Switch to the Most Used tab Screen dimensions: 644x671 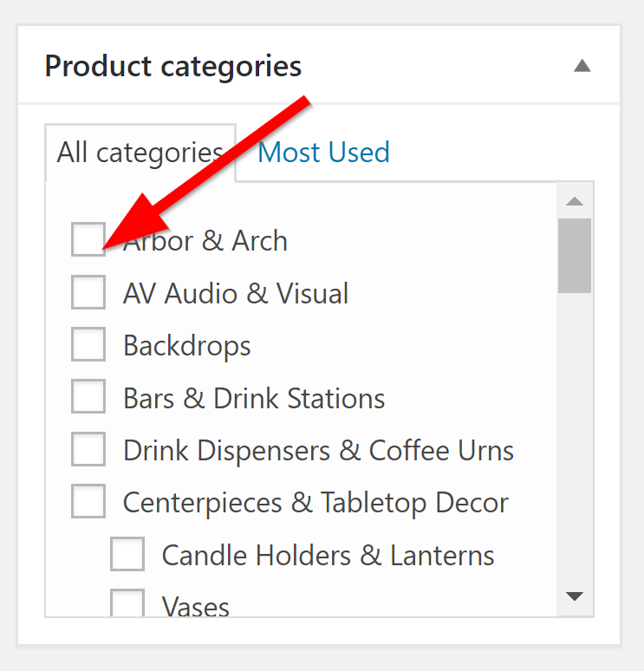coord(323,153)
